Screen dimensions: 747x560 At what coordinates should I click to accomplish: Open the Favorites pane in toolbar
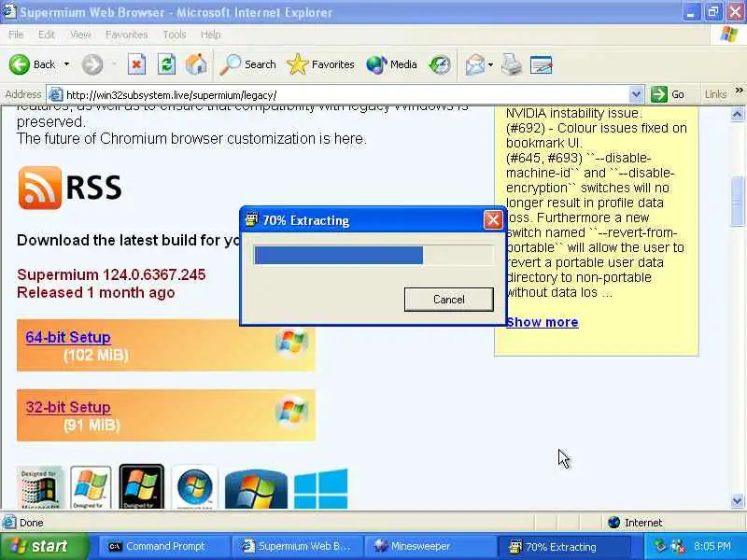click(x=320, y=64)
